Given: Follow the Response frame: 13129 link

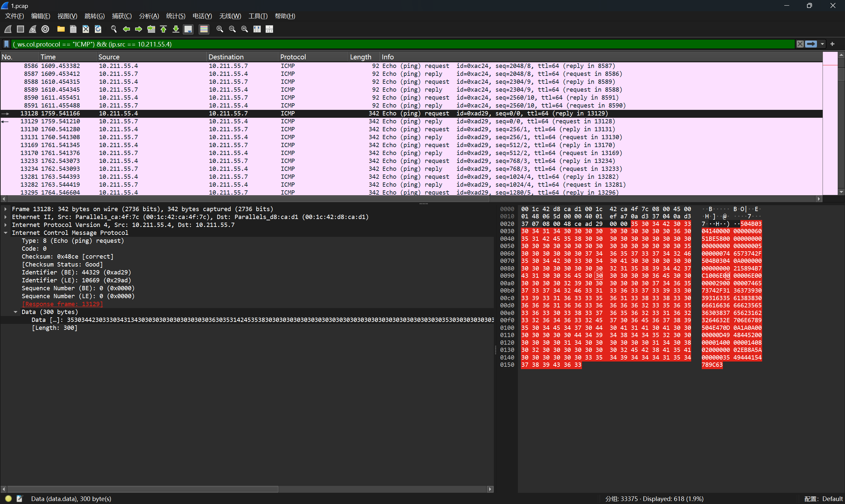Looking at the screenshot, I should point(62,304).
